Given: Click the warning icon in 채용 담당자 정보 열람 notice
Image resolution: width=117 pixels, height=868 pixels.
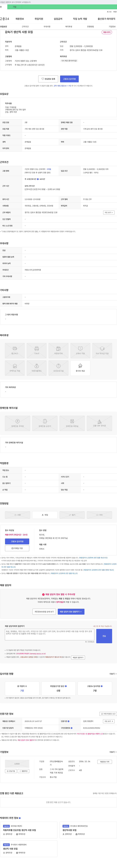Looking at the screenshot, I should (x=43, y=594).
